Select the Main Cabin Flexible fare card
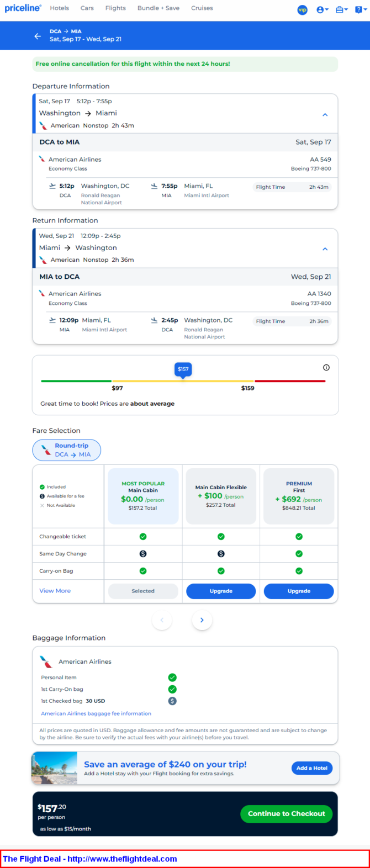The height and width of the screenshot is (868, 370). coord(221,496)
